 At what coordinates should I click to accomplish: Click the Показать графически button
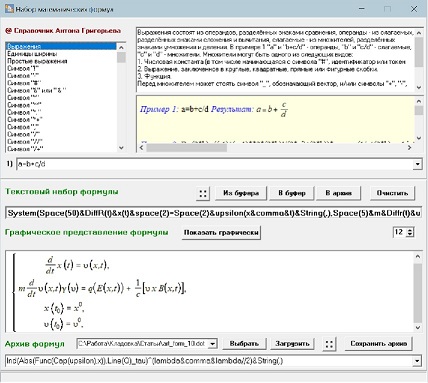[x=221, y=233]
